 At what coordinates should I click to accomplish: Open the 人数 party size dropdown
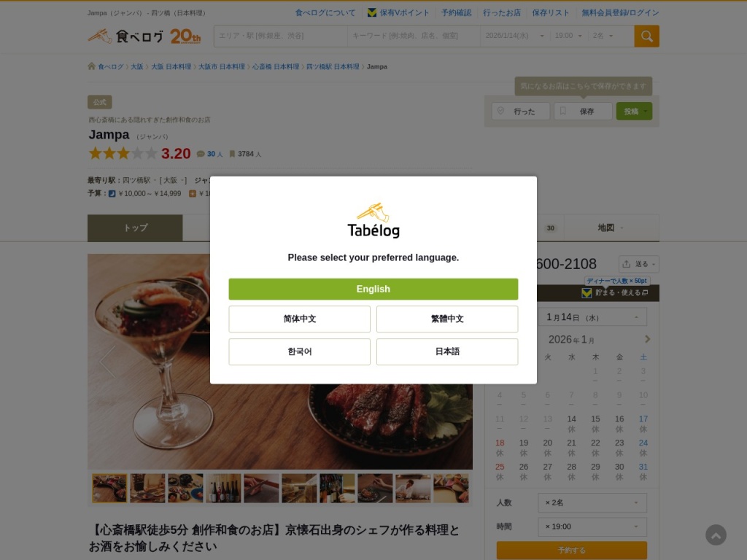coord(592,502)
